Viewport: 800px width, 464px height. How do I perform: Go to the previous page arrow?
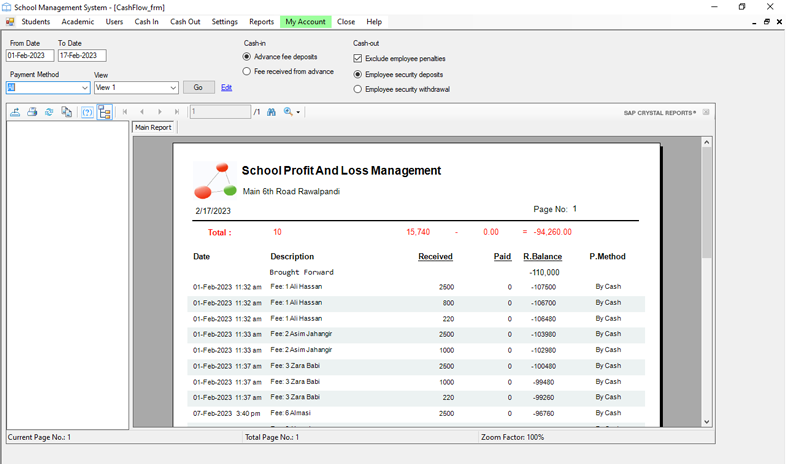(x=142, y=112)
